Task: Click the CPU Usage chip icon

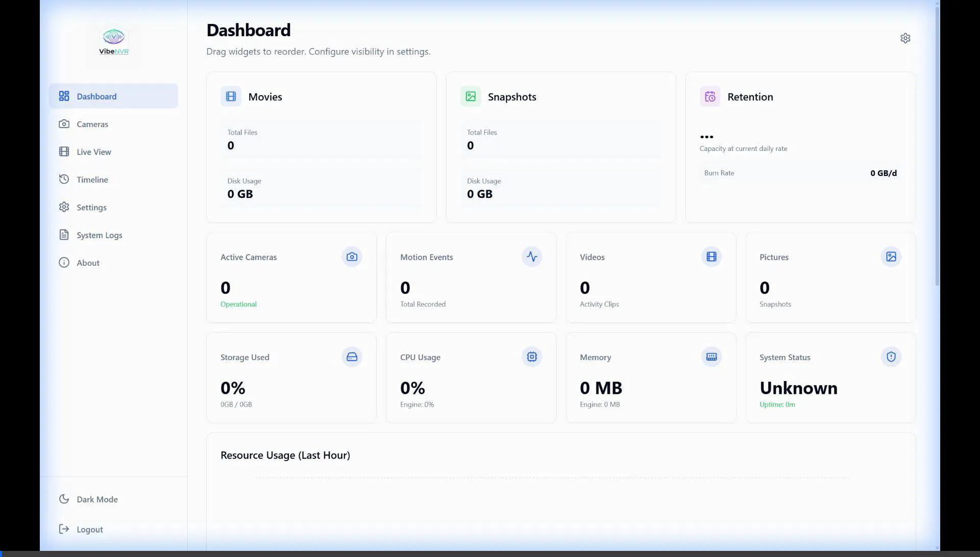Action: 531,357
